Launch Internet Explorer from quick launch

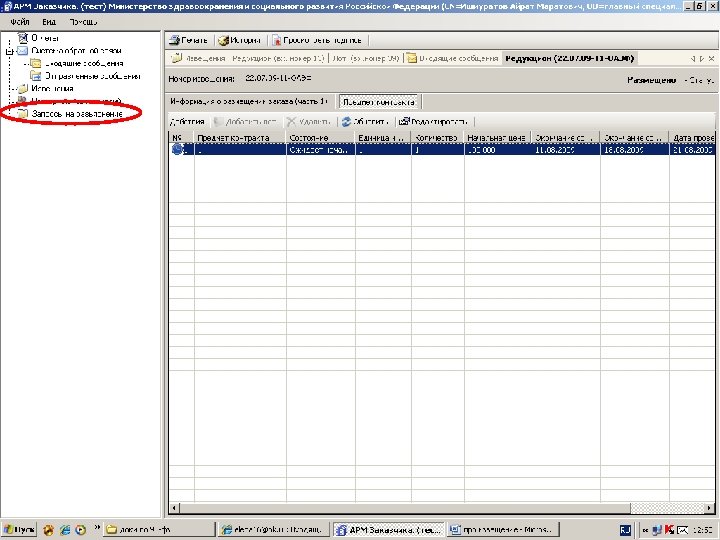coord(65,530)
